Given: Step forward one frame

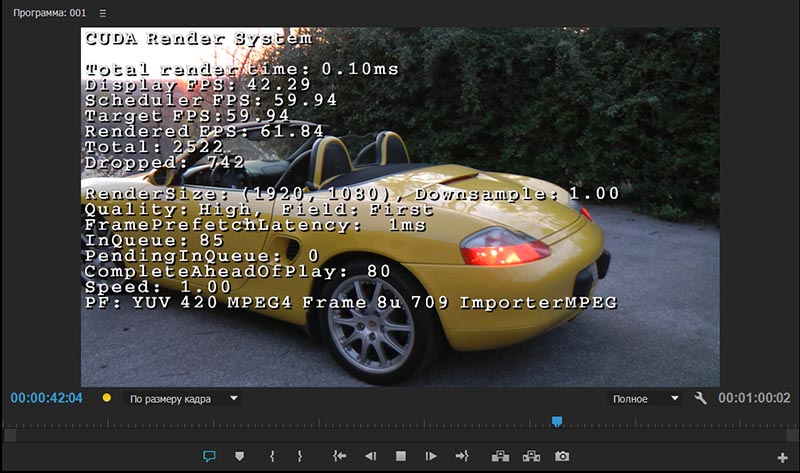Looking at the screenshot, I should [431, 456].
